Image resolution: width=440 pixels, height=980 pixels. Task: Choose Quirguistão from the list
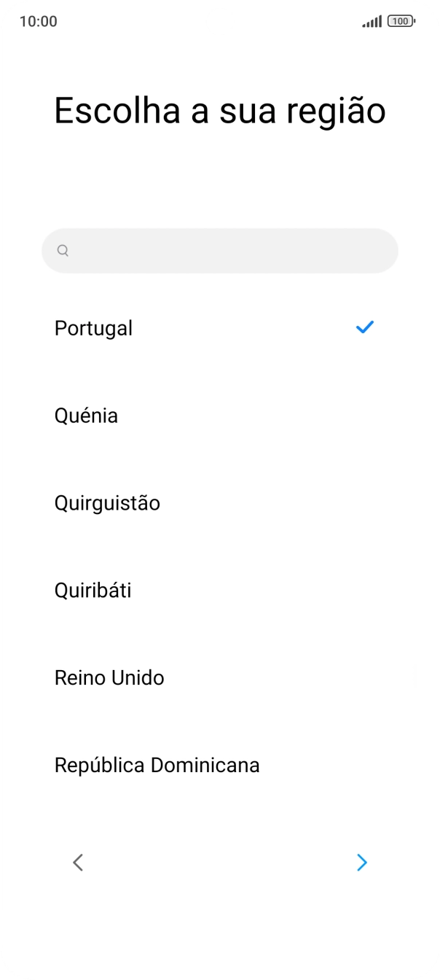click(x=107, y=503)
